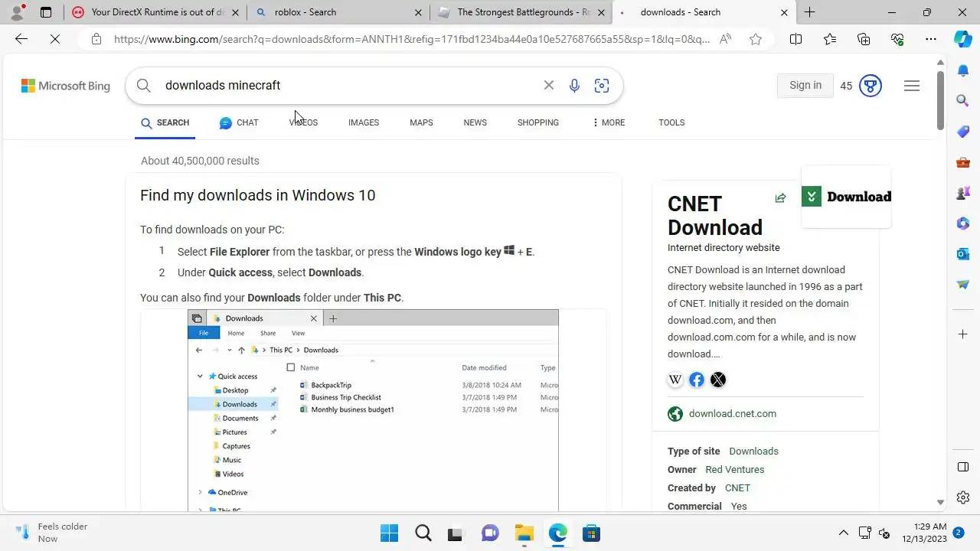The image size is (980, 551).
Task: Click the page vertical scrollbar thumb
Action: (x=941, y=102)
